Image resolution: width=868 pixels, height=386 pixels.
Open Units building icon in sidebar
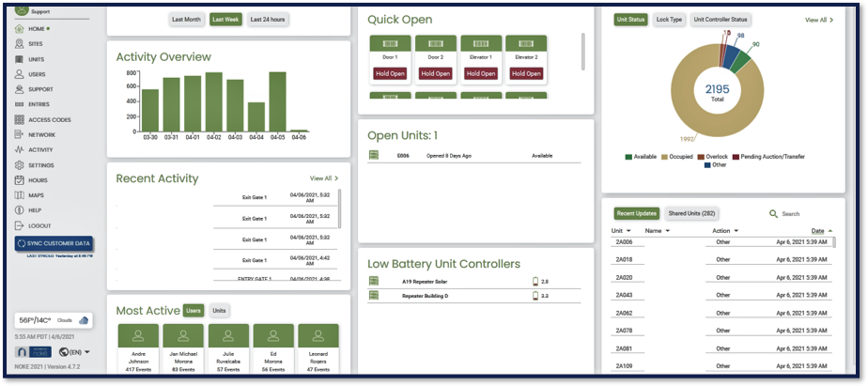(20, 59)
